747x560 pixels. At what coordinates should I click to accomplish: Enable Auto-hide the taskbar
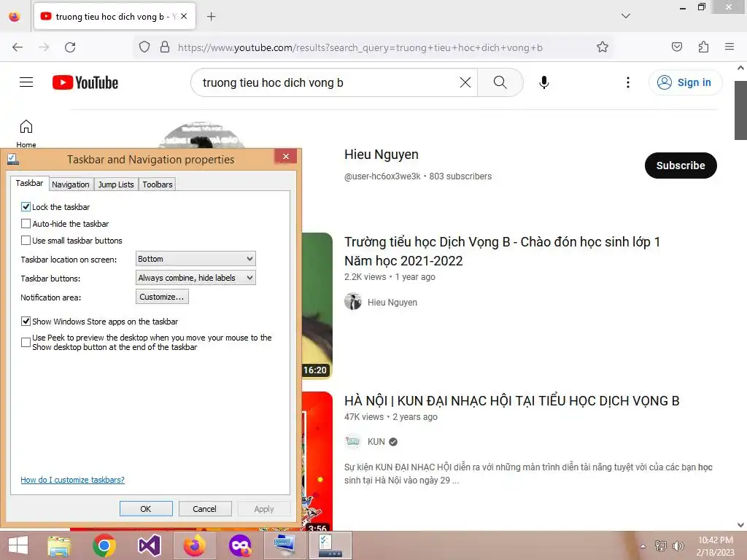click(26, 223)
